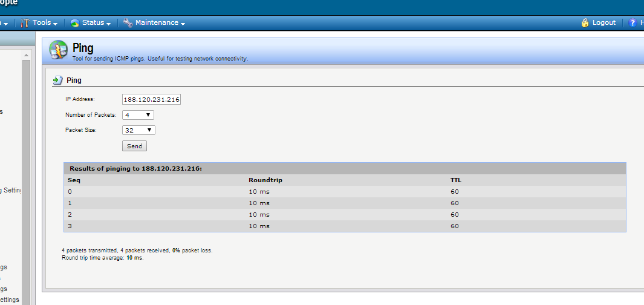
Task: Click the Tools wrench icon
Action: coord(25,23)
